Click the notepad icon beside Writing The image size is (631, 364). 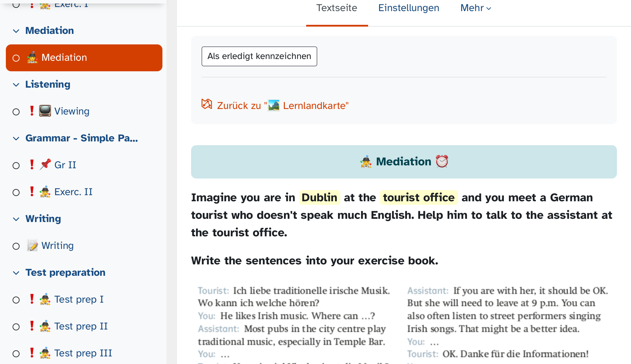[32, 245]
